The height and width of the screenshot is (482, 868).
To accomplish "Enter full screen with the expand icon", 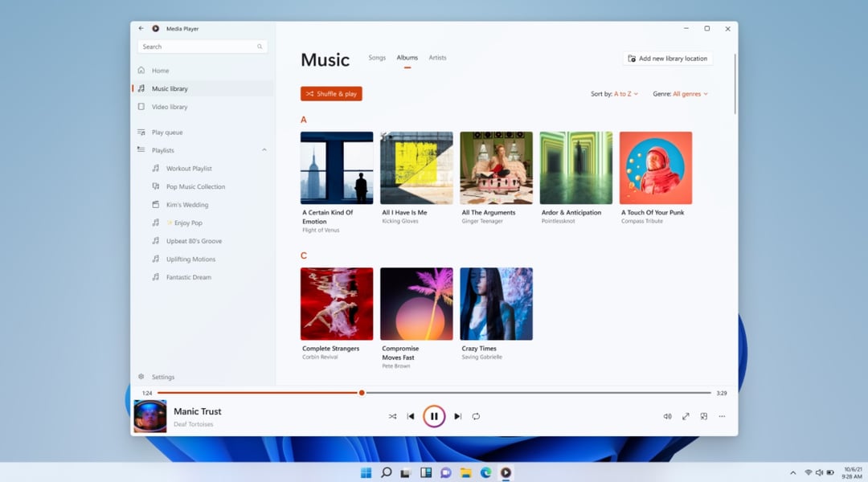I will (x=686, y=416).
